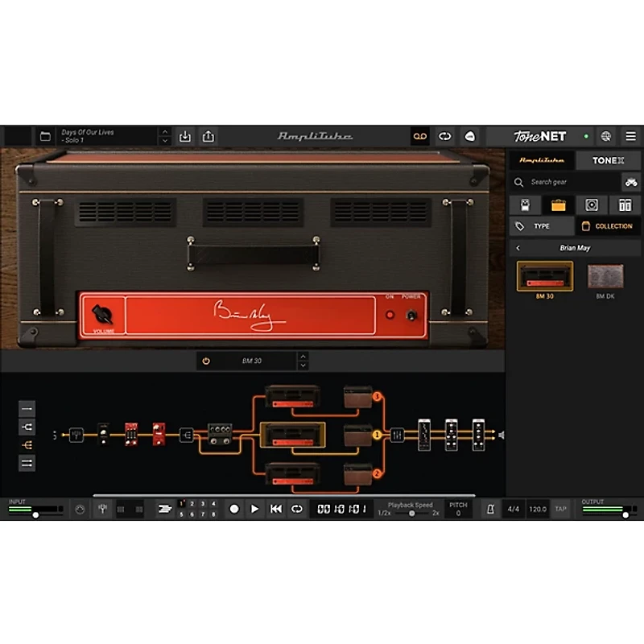Step to next amp model arrow
This screenshot has width=644, height=644.
[x=303, y=365]
